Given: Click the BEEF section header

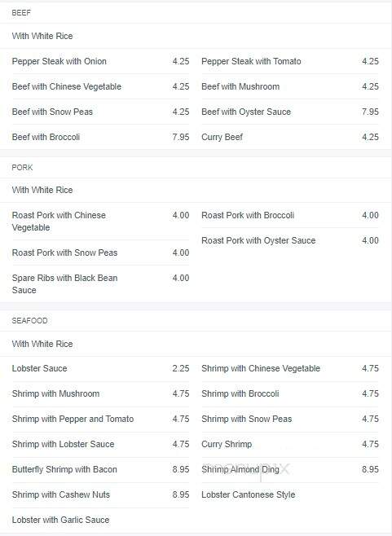Looking at the screenshot, I should click(21, 13).
